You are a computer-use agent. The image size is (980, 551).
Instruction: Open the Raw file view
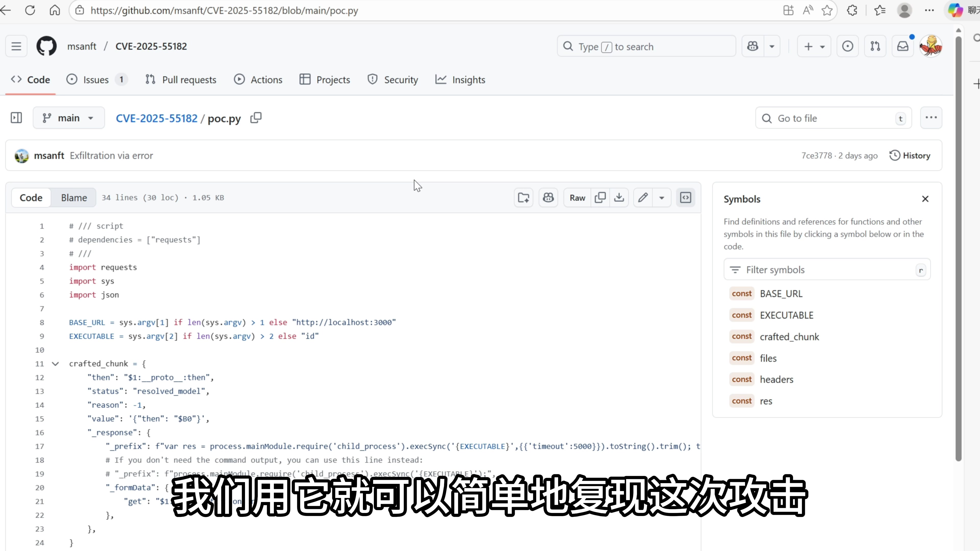click(x=577, y=197)
